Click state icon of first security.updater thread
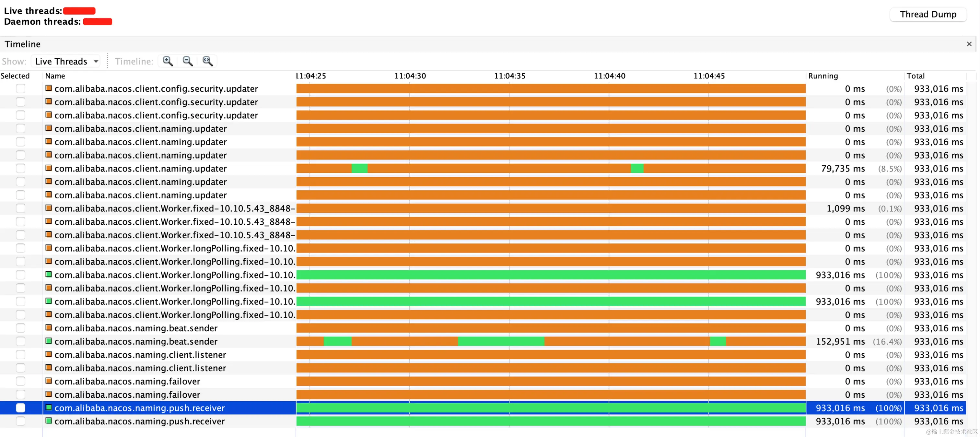Image resolution: width=980 pixels, height=437 pixels. [49, 88]
